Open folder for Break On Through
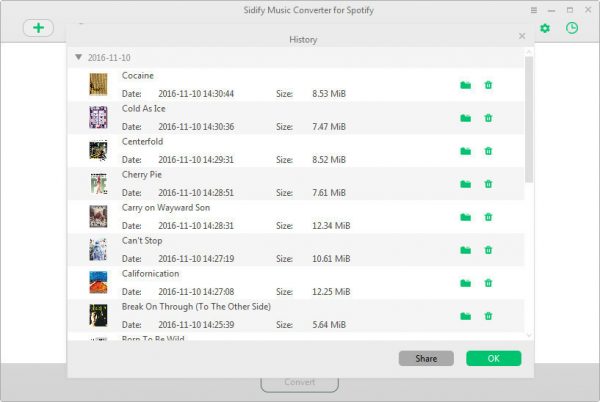Viewport: 600px width, 402px height. (x=465, y=316)
